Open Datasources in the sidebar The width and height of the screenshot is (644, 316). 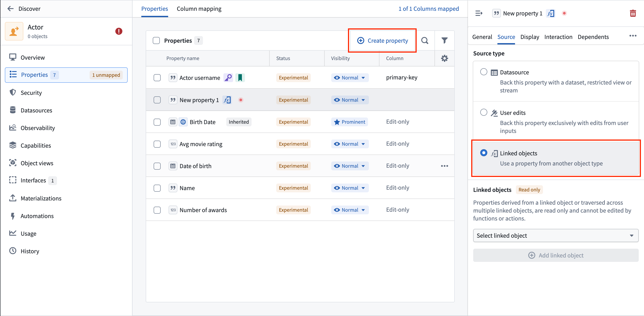coord(36,110)
